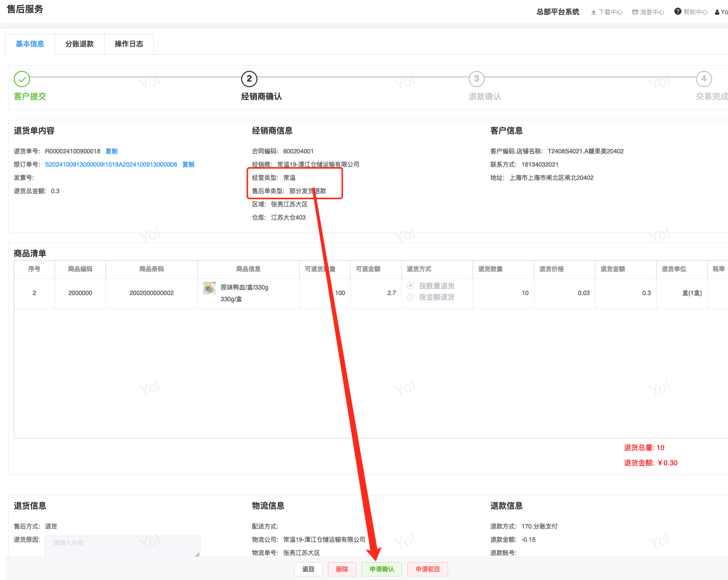Screen dimensions: 728x580
Task: Click the 可退金额 column header
Action: (376, 269)
